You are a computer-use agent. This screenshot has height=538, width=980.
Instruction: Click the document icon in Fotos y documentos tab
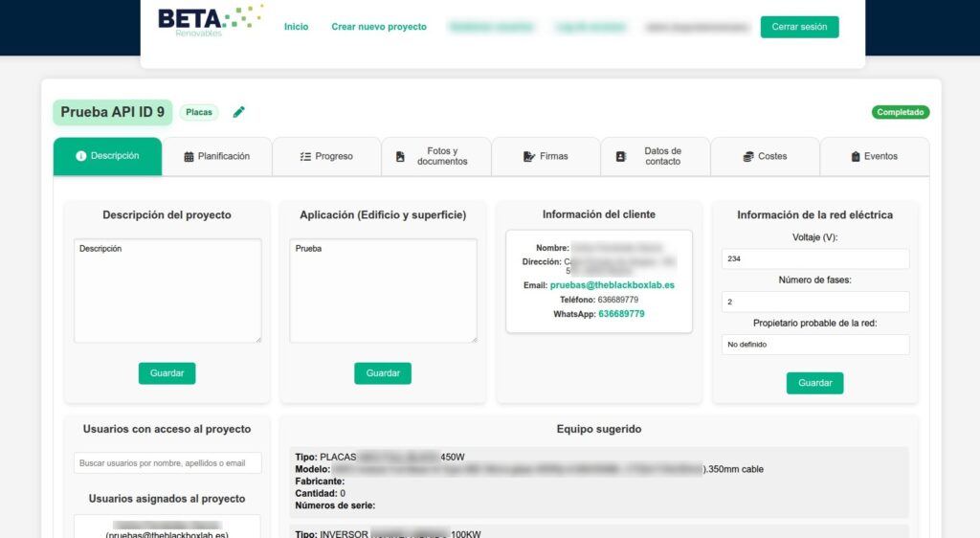click(400, 157)
